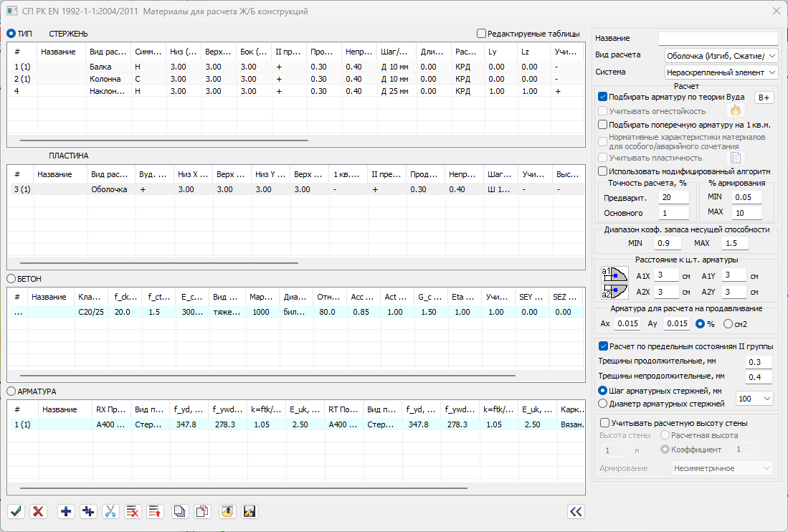Click the 'Вид рас...' column header in ПЛАСТИНА table
Screen dimensions: 788x532
(x=110, y=174)
